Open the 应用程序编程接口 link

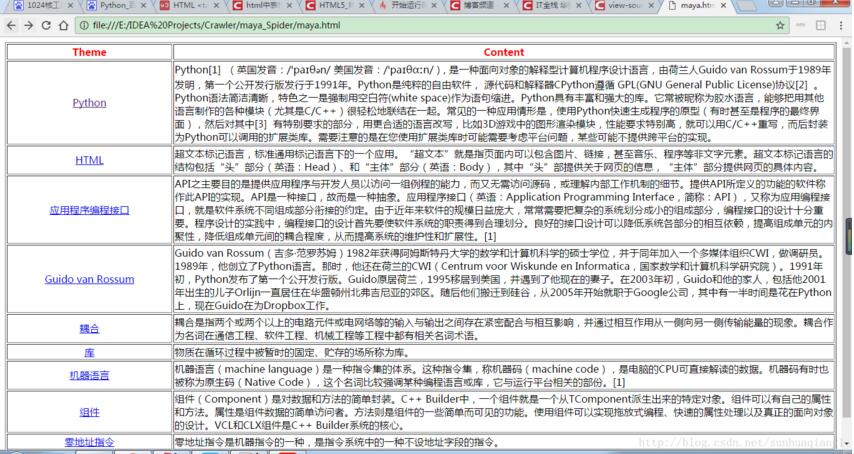coord(89,210)
